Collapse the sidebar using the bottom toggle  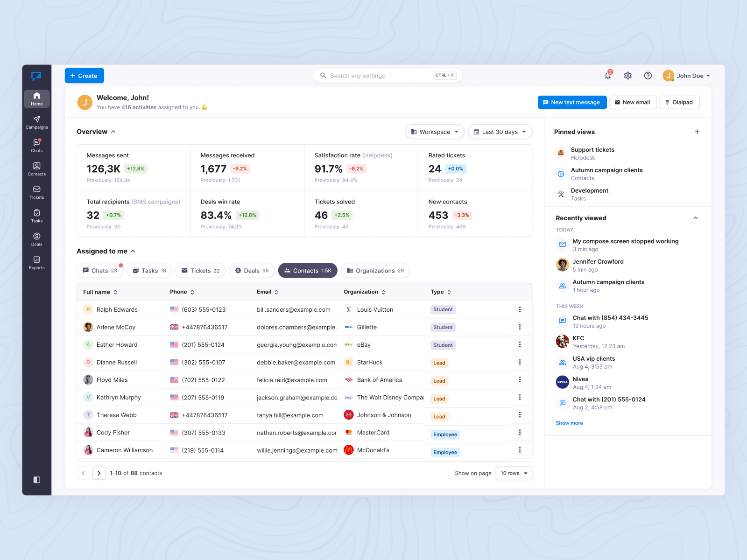tap(36, 480)
